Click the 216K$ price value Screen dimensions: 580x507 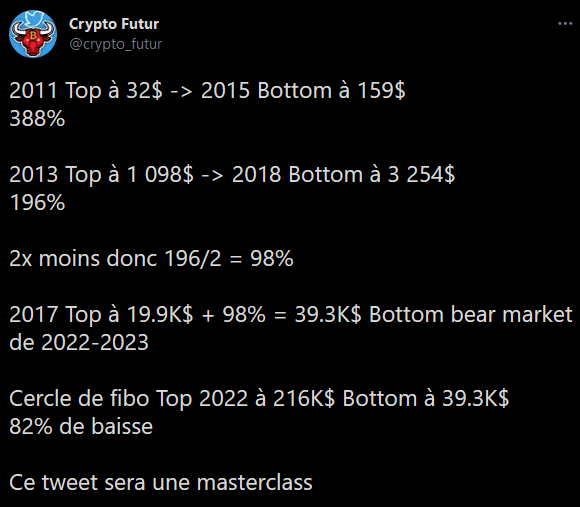coord(304,399)
